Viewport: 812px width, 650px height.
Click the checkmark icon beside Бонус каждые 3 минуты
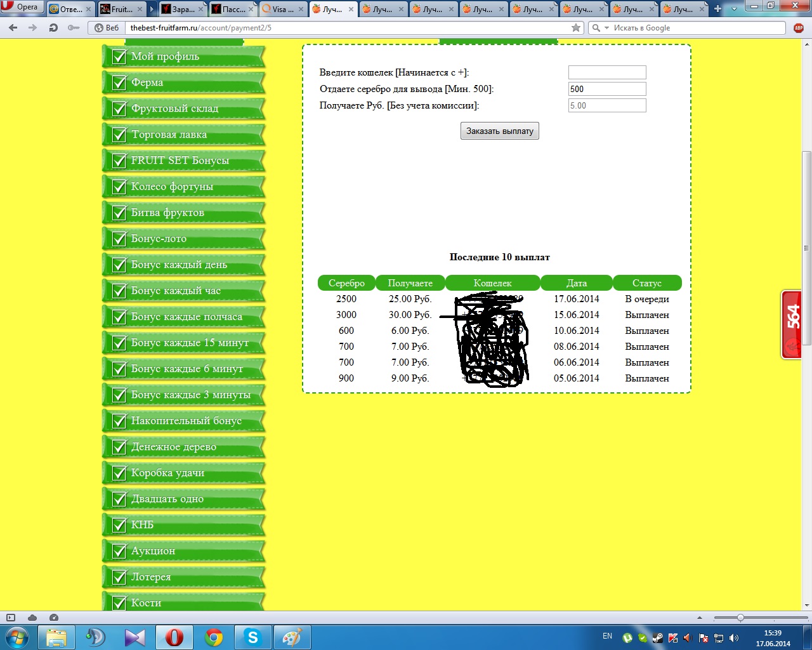point(119,395)
